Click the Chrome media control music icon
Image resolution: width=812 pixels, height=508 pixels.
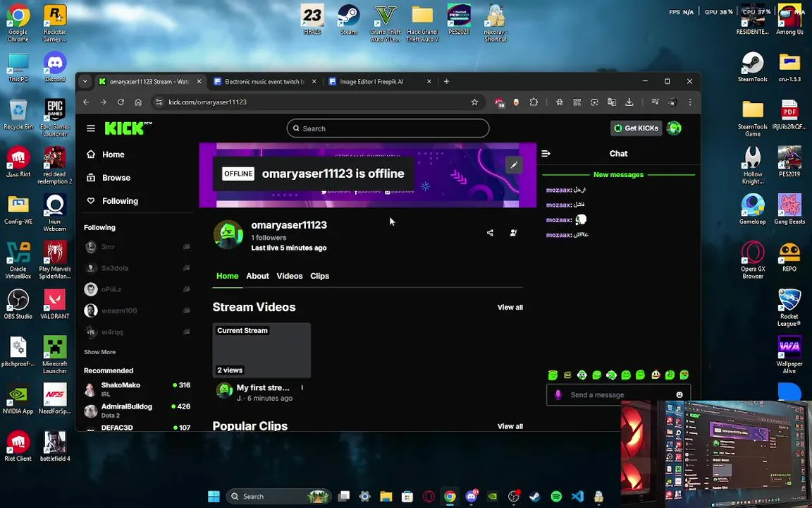(655, 102)
